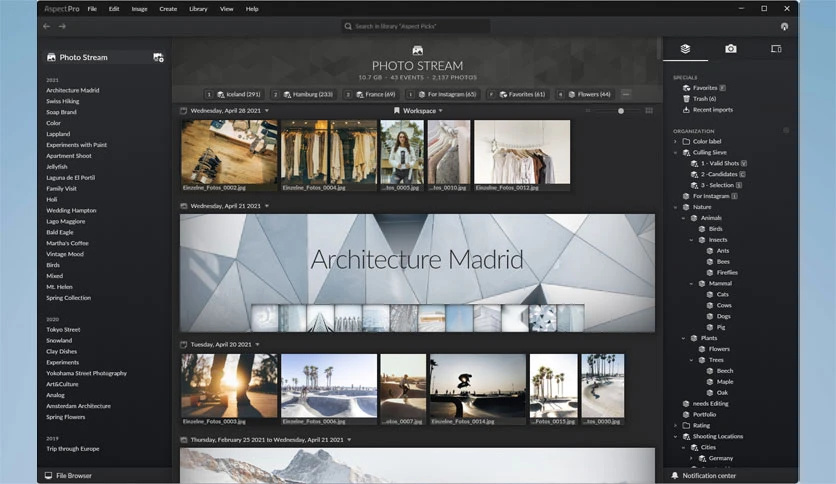
Task: Open the Notification center bell
Action: point(675,475)
